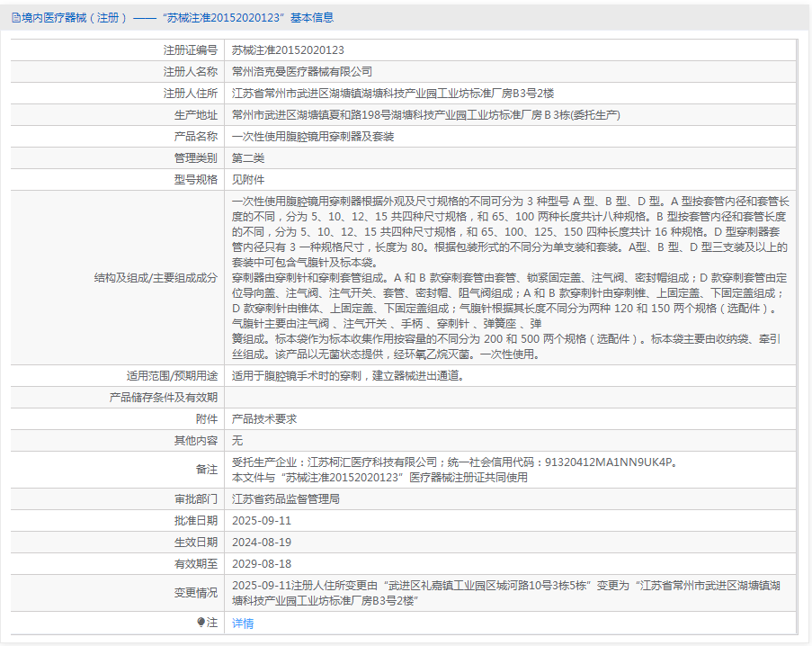Screen dimensions: 812x646
Task: Select the 注册证编号 label cell
Action: point(191,50)
